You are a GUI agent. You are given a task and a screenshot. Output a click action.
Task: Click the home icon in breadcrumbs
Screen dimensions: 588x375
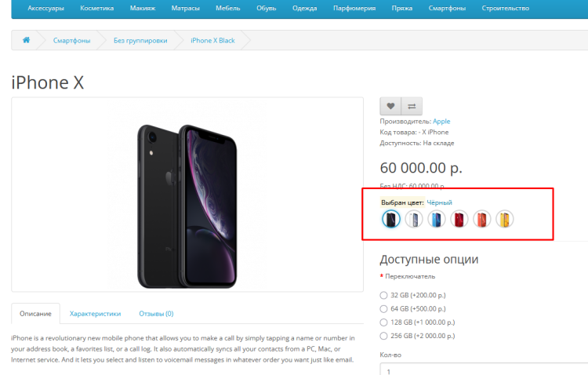pyautogui.click(x=26, y=40)
